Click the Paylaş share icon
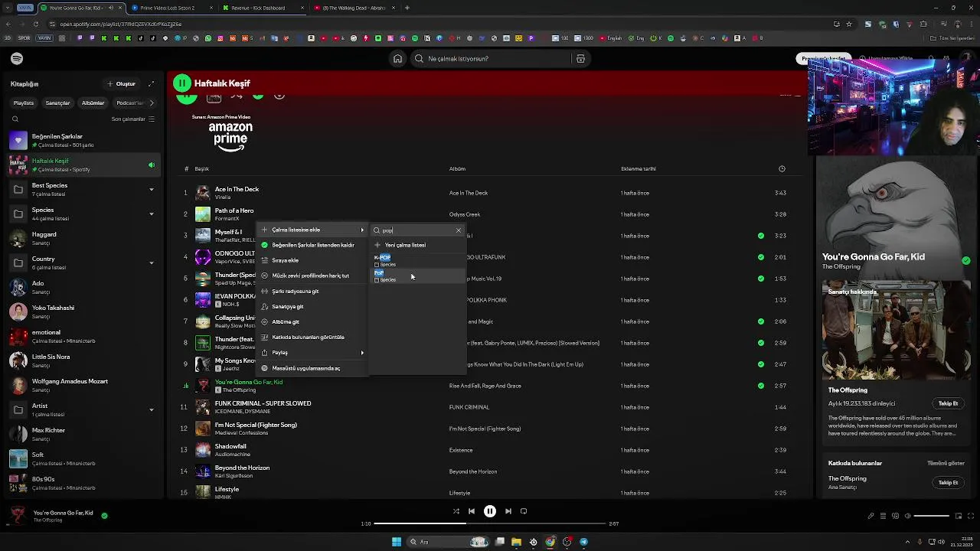This screenshot has height=551, width=980. click(x=265, y=353)
